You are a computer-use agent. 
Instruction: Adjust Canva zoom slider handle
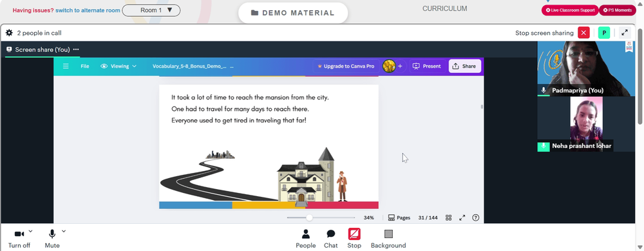[x=309, y=217]
